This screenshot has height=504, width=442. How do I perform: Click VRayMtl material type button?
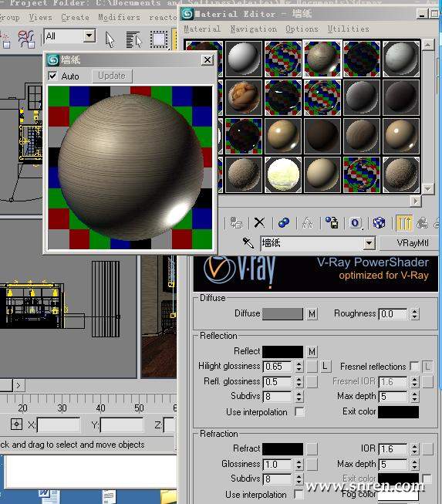(x=410, y=243)
